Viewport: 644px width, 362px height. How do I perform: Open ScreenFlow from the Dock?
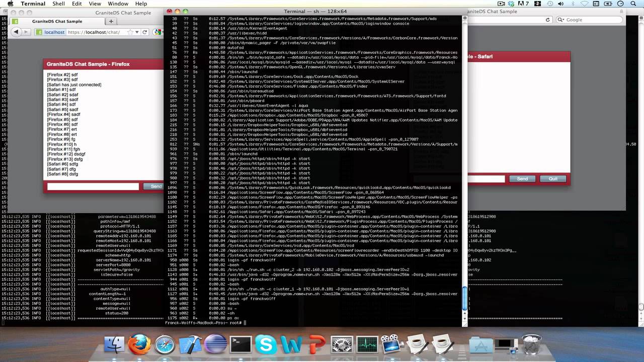click(x=392, y=345)
